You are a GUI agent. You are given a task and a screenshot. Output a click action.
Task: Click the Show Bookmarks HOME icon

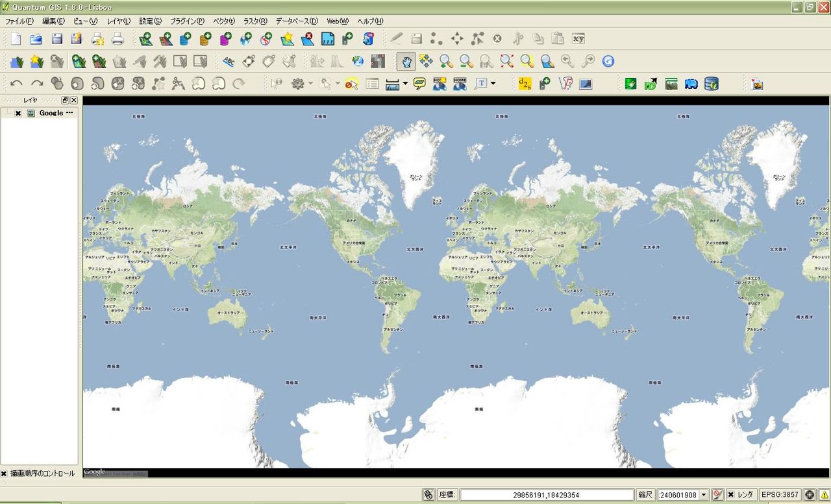pos(460,83)
